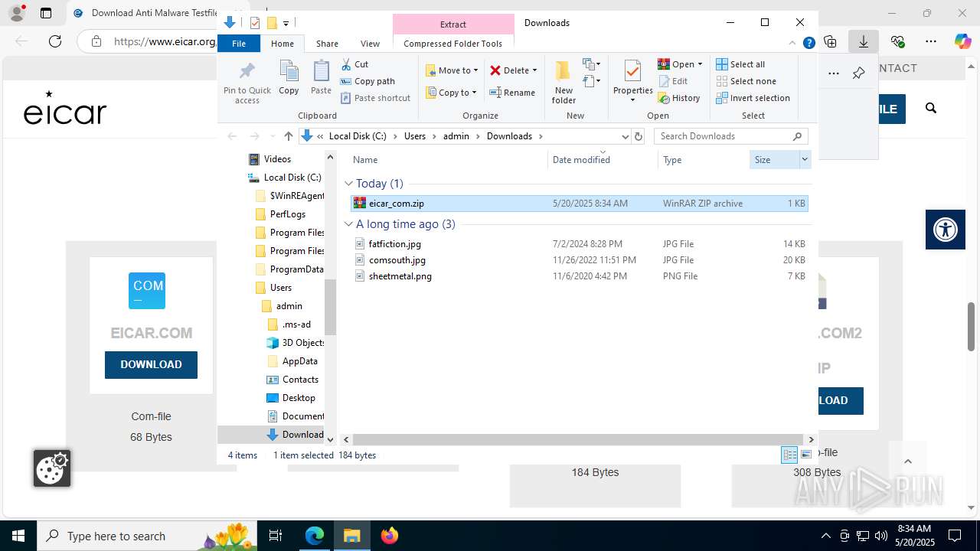Open Windows Start menu
This screenshot has width=980, height=551.
pyautogui.click(x=18, y=536)
